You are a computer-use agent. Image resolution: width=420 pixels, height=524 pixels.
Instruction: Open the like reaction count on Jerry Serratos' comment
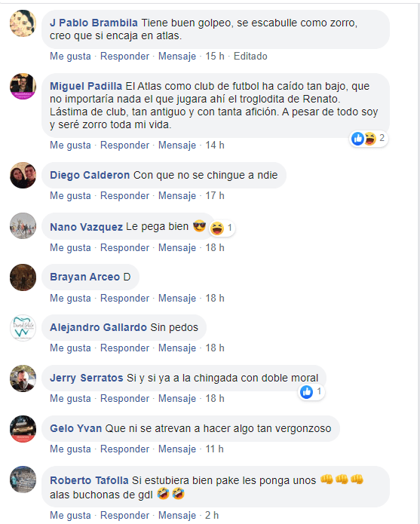click(x=311, y=391)
